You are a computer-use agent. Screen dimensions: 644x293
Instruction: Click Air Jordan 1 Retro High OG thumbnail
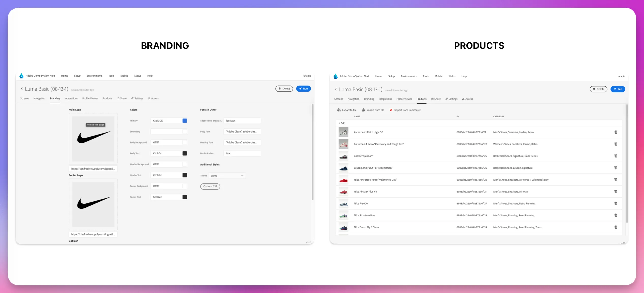tap(343, 132)
